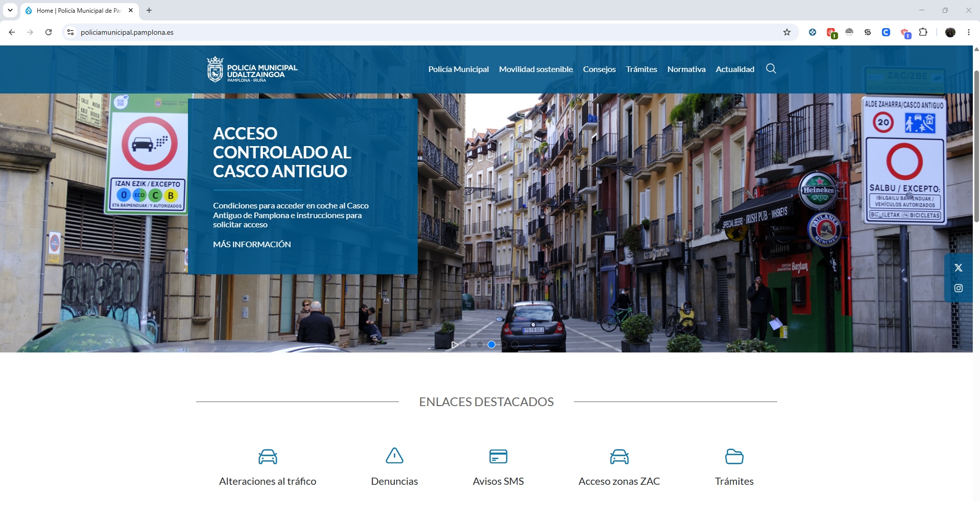980x519 pixels.
Task: Open the Policía Municipal menu
Action: 458,69
